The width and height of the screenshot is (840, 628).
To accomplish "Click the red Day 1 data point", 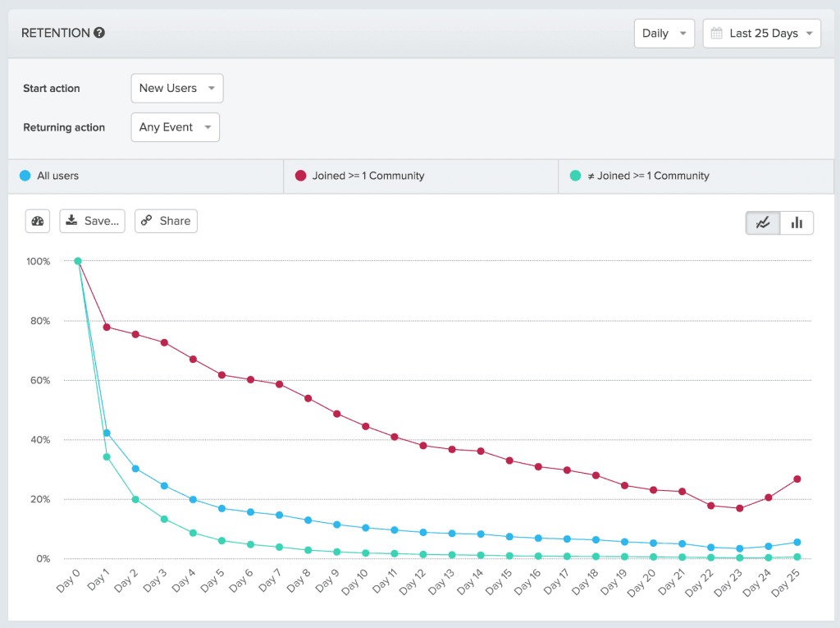I will pyautogui.click(x=107, y=327).
